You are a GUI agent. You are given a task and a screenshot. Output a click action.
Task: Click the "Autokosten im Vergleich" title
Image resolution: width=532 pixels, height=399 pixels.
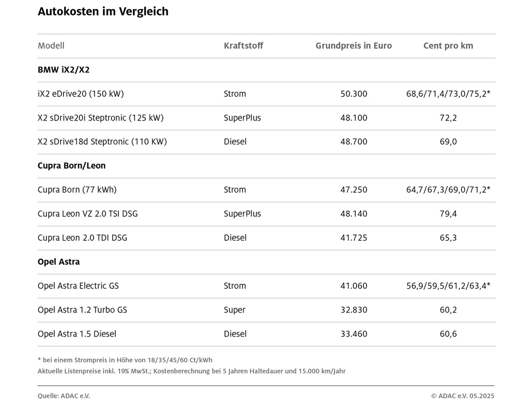pos(103,12)
